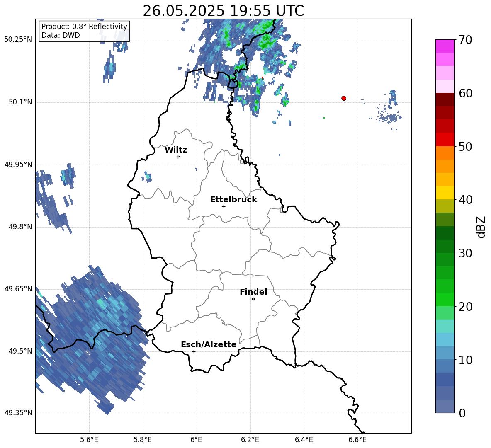Image resolution: width=491 pixels, height=448 pixels.
Task: Click the dBZ colorbar axis label
Action: click(x=481, y=227)
